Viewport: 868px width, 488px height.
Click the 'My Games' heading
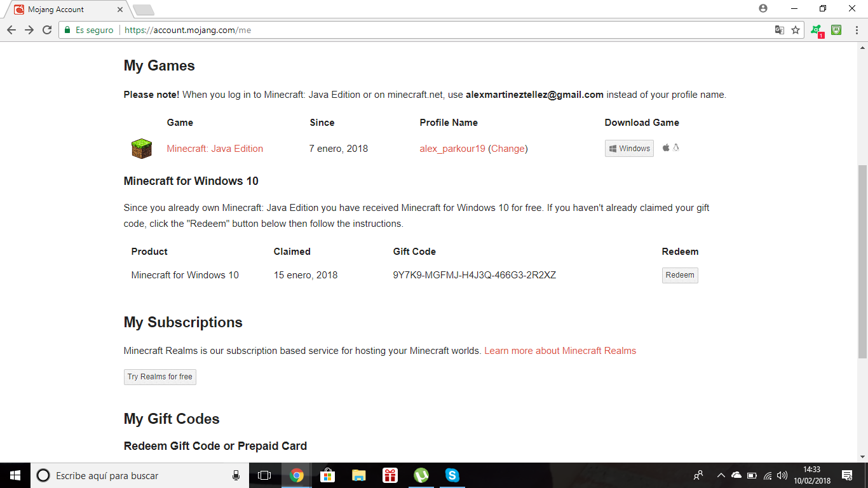point(159,66)
